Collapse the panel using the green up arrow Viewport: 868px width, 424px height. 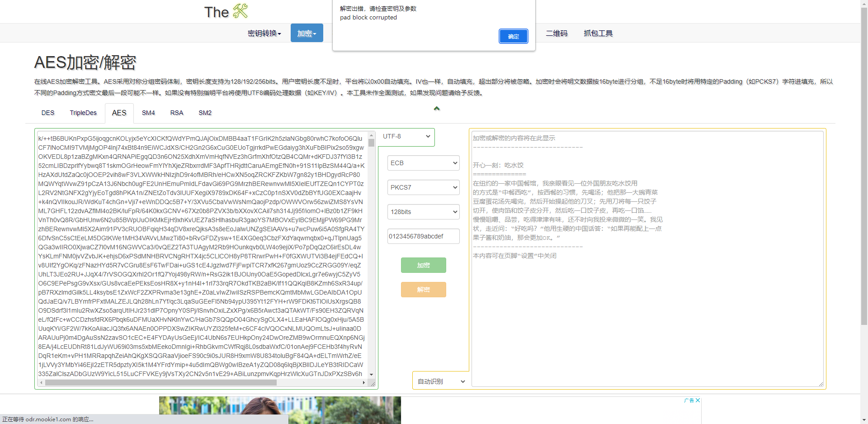[436, 109]
